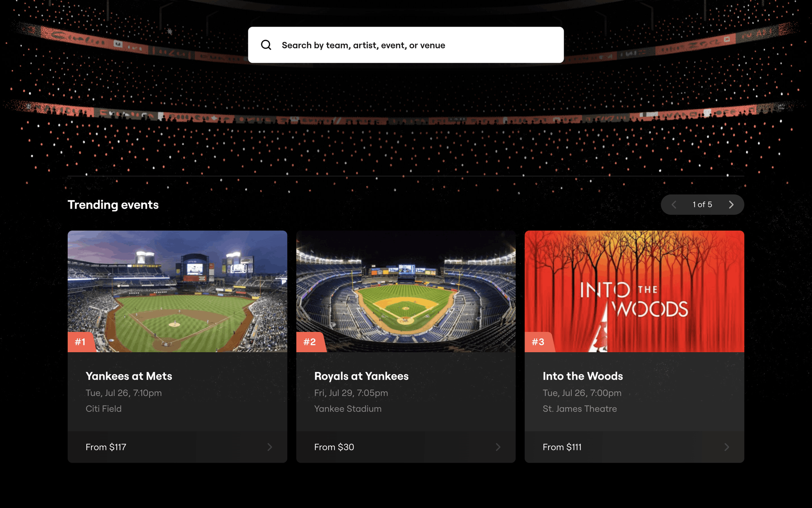Open the Royals at Yankees stadium thumbnail
This screenshot has width=812, height=508.
tap(406, 291)
